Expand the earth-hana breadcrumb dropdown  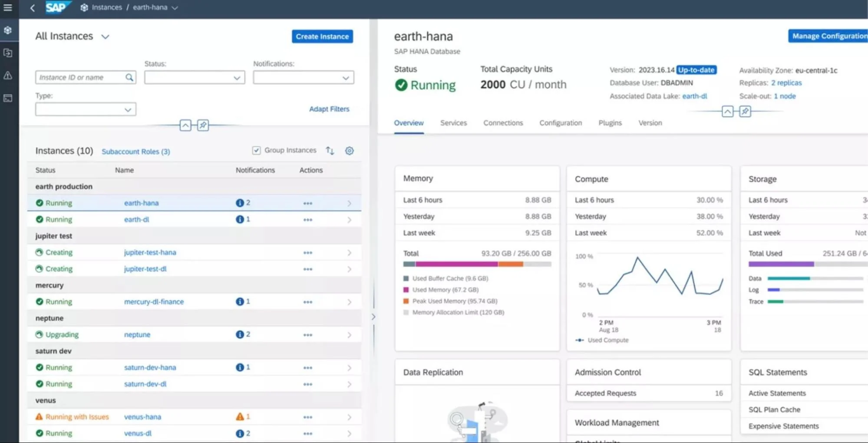[175, 8]
